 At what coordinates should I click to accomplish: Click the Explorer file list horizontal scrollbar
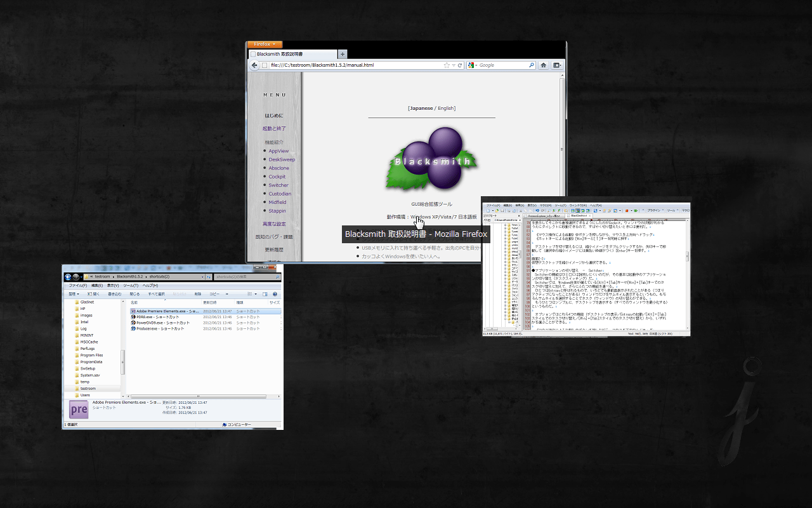[203, 395]
